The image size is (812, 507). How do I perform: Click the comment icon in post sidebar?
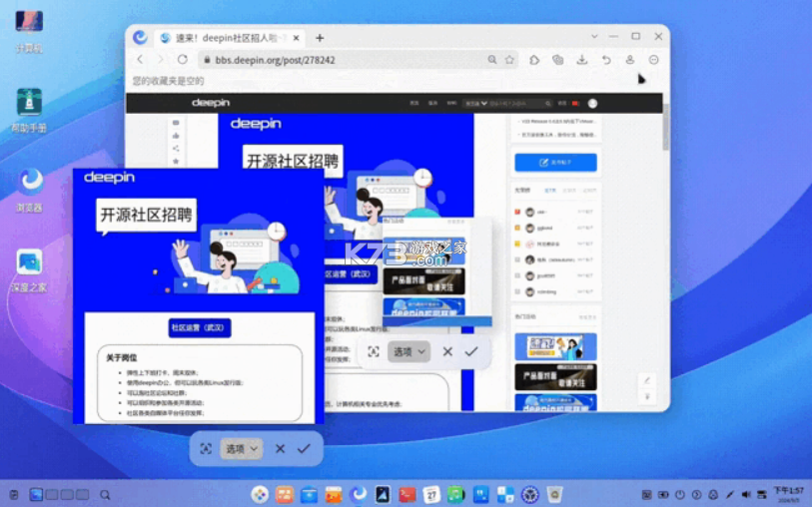pyautogui.click(x=176, y=123)
